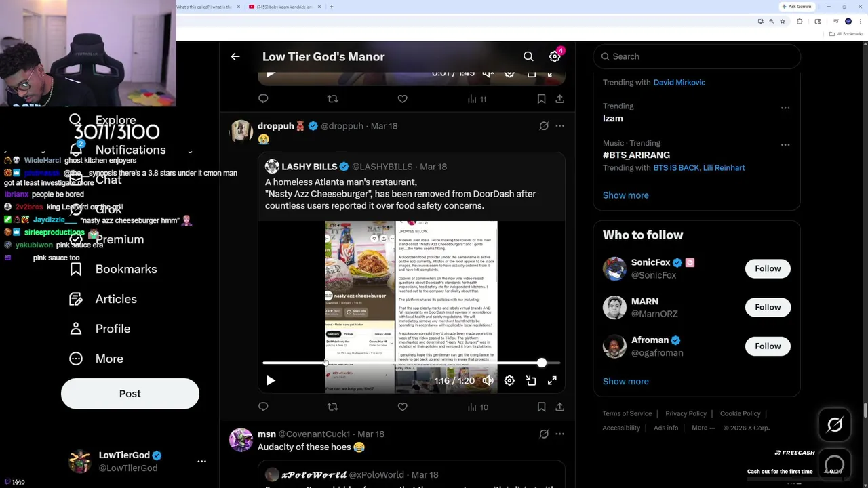Show more Who to follow suggestions

click(625, 381)
